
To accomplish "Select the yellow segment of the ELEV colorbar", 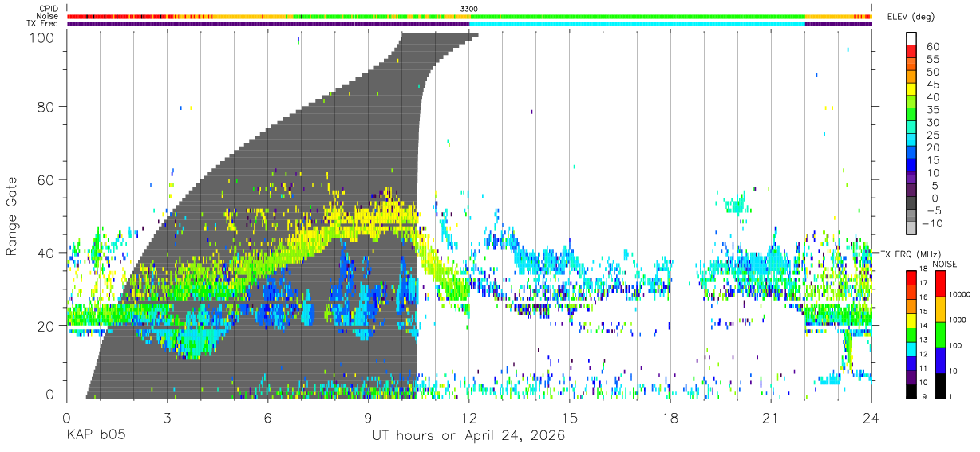I will [x=911, y=89].
